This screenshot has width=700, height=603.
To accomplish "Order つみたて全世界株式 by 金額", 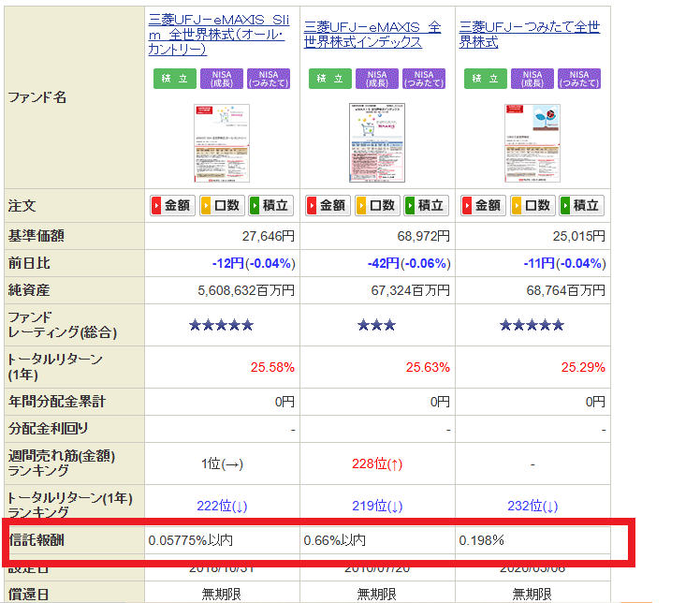I will [x=484, y=205].
